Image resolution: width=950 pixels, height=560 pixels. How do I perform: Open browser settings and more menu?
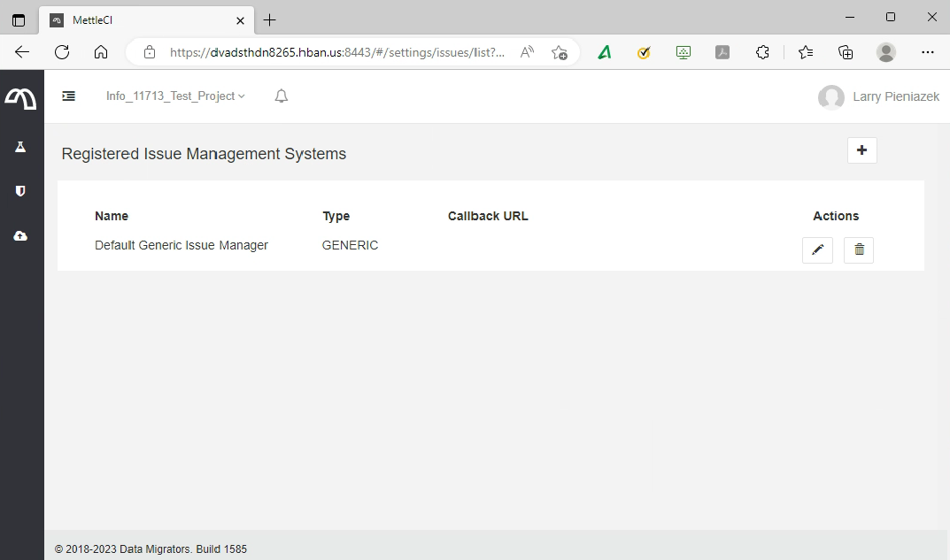[927, 52]
